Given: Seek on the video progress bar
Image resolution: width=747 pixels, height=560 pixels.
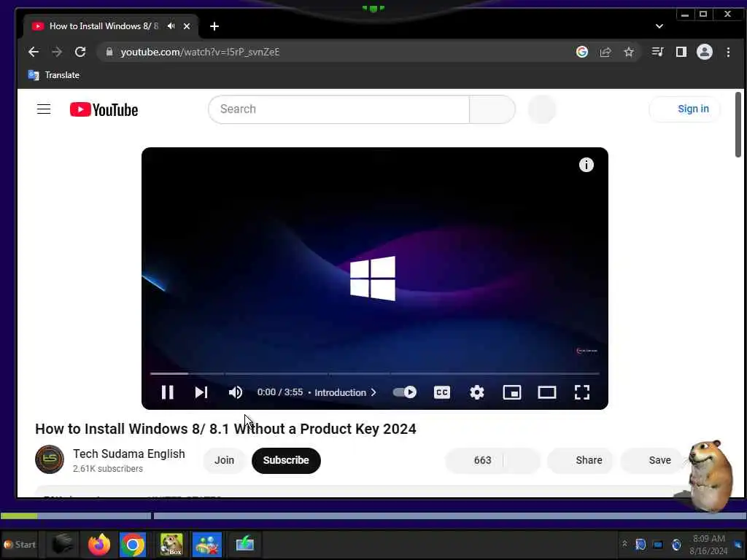Looking at the screenshot, I should 374,374.
